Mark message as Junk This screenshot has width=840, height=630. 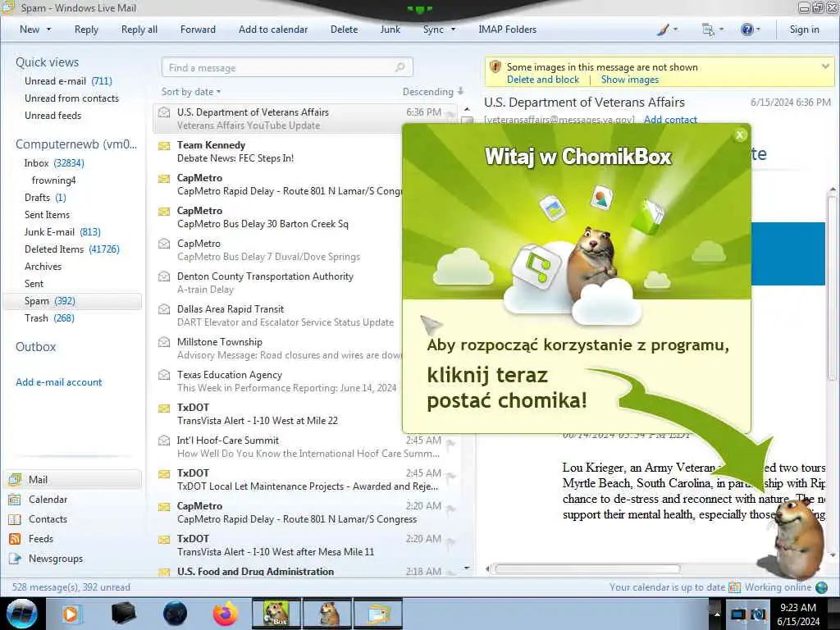tap(390, 30)
